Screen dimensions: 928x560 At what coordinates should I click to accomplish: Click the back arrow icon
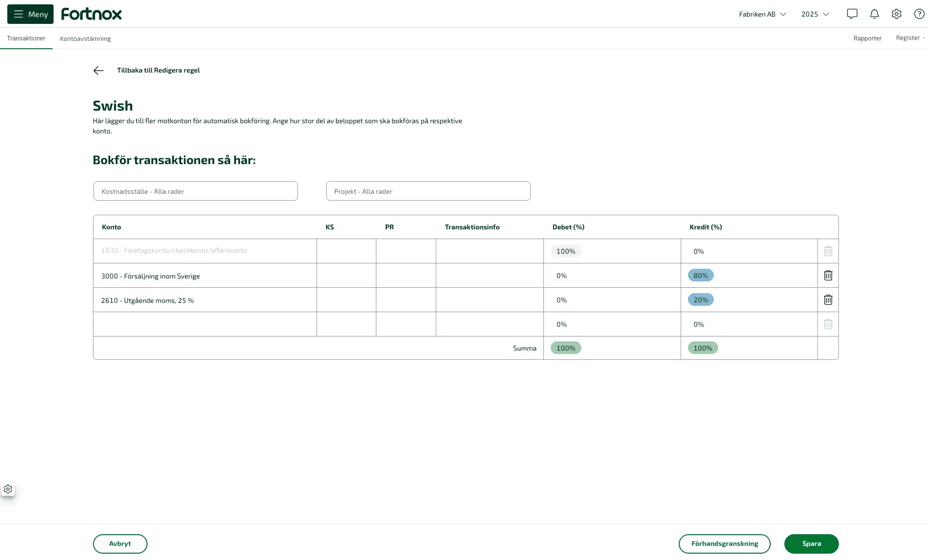click(x=98, y=71)
